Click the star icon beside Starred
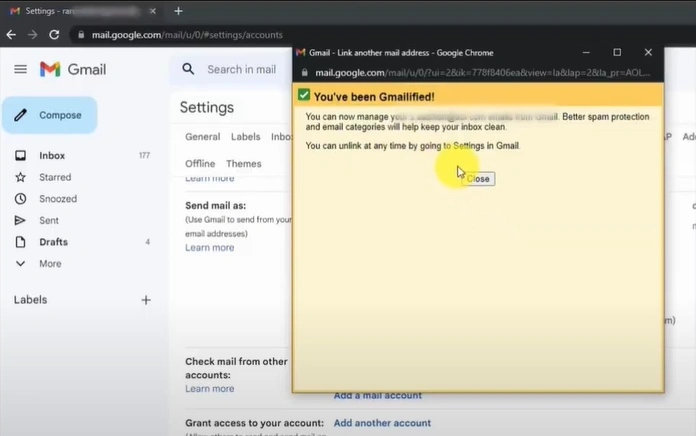This screenshot has width=696, height=436. click(20, 177)
